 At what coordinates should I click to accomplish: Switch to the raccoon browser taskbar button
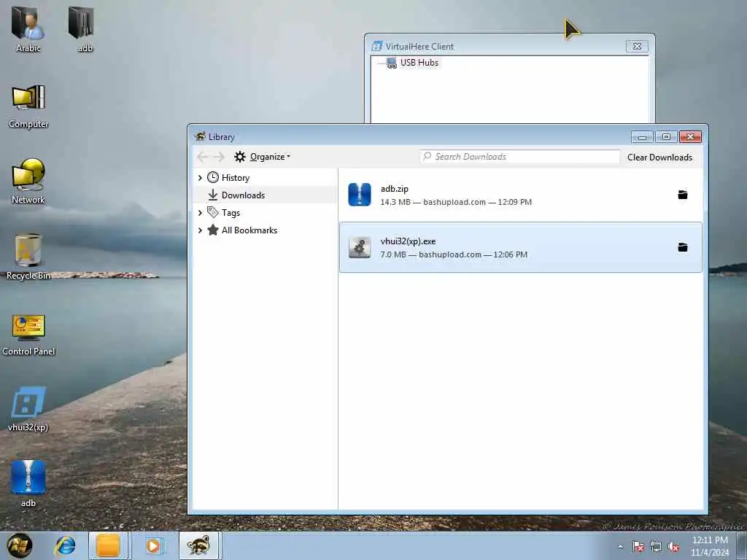coord(198,545)
